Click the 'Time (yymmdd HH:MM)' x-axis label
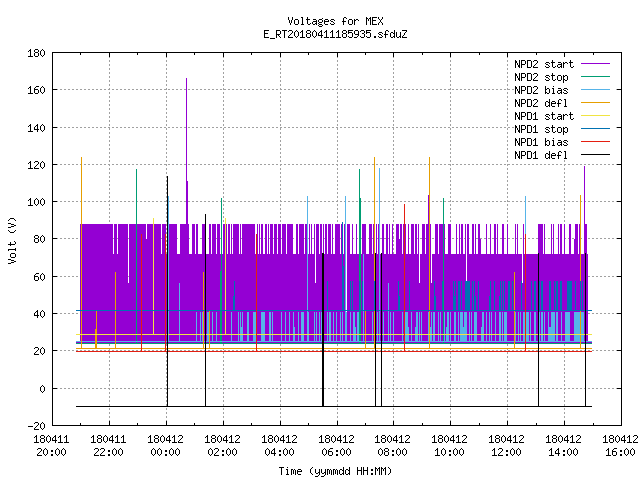 [335, 471]
